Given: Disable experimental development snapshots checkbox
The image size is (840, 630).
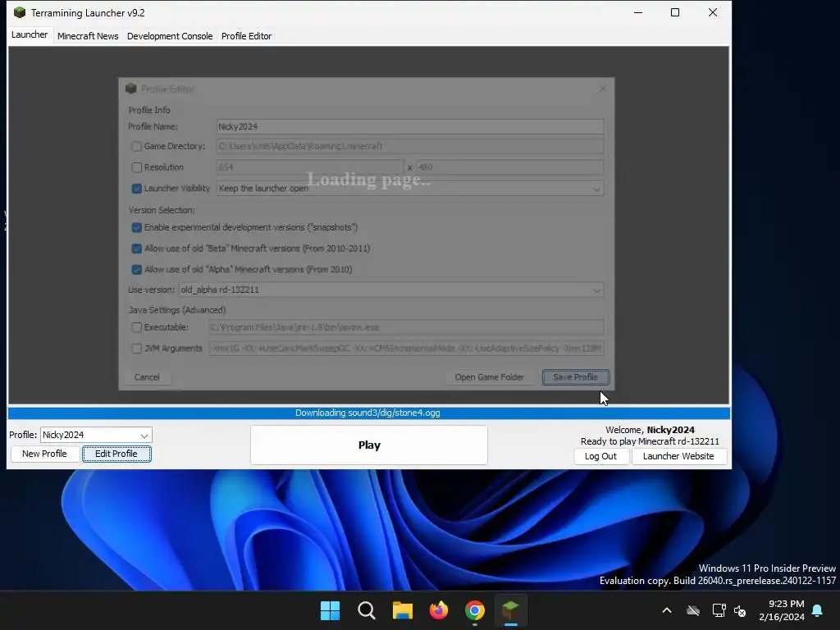Looking at the screenshot, I should [x=137, y=227].
